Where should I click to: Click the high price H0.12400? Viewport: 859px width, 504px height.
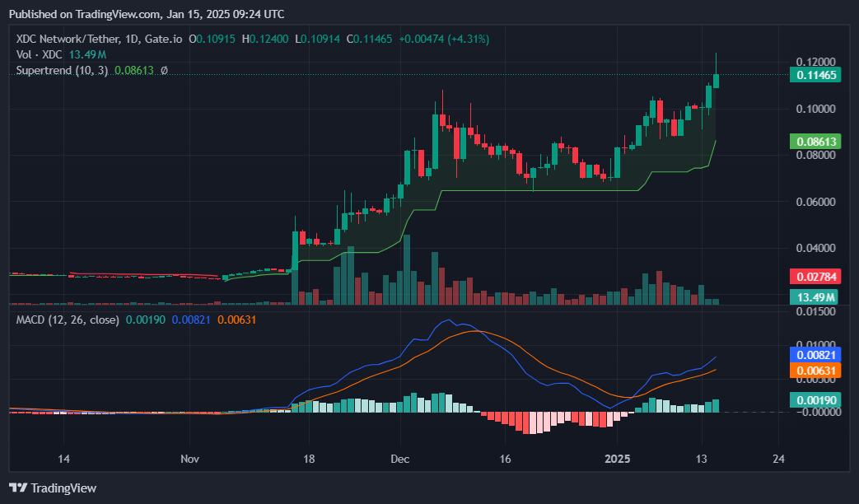265,39
